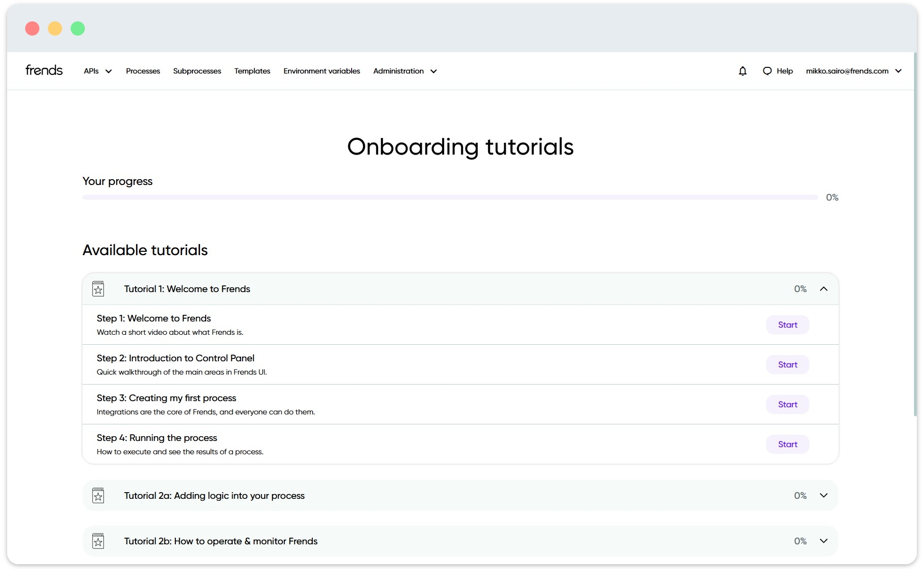The height and width of the screenshot is (569, 924).
Task: Open the APIs dropdown
Action: point(97,71)
